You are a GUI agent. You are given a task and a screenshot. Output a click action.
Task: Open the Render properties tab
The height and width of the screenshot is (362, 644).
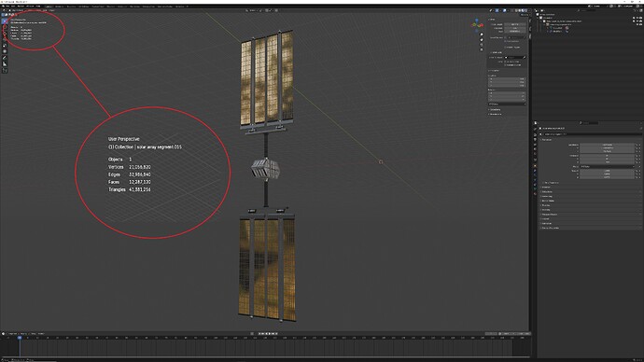click(535, 135)
